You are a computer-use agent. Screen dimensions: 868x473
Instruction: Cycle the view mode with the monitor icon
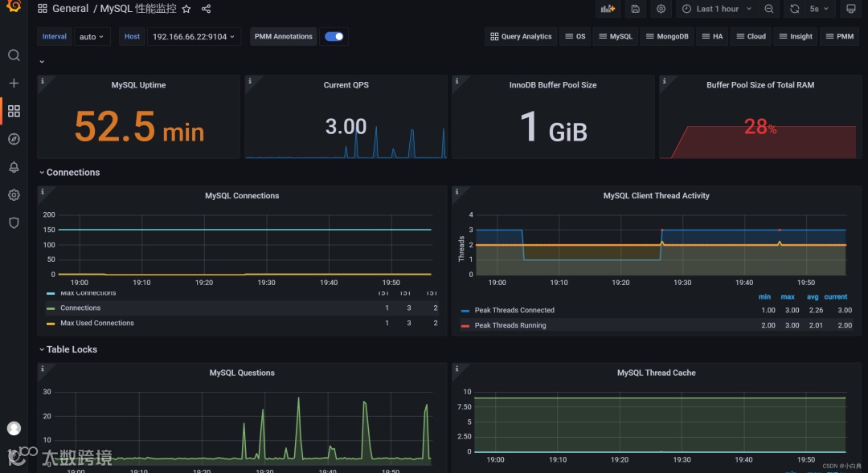click(x=851, y=9)
